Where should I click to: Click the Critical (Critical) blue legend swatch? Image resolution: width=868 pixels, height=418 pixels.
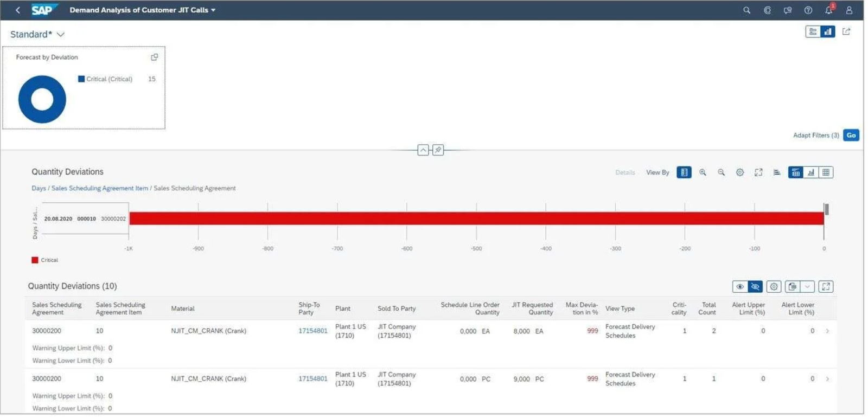81,79
